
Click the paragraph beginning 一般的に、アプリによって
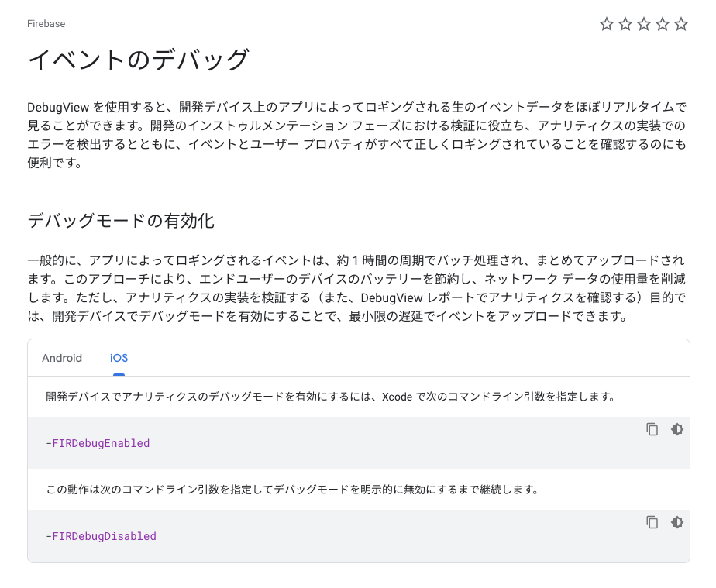pos(356,288)
